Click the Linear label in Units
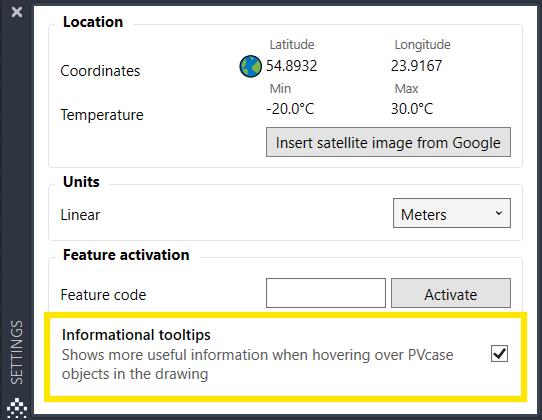Viewport: 542px width, 420px height. (x=80, y=215)
